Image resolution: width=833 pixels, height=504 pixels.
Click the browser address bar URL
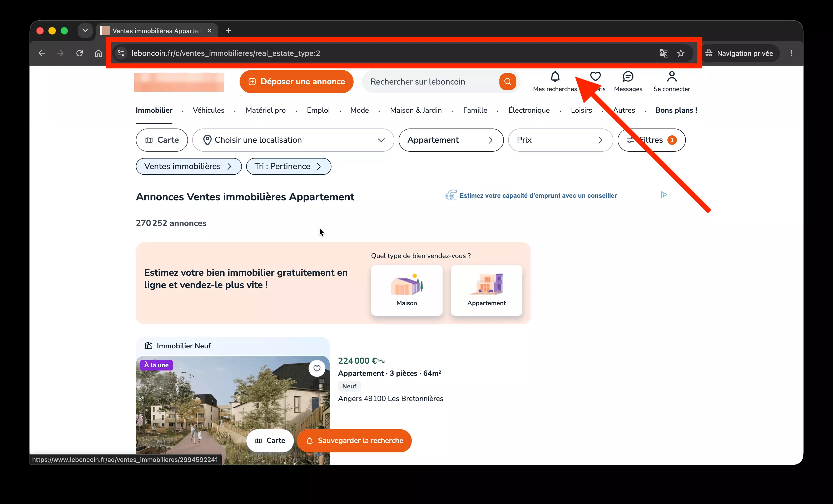(x=225, y=53)
